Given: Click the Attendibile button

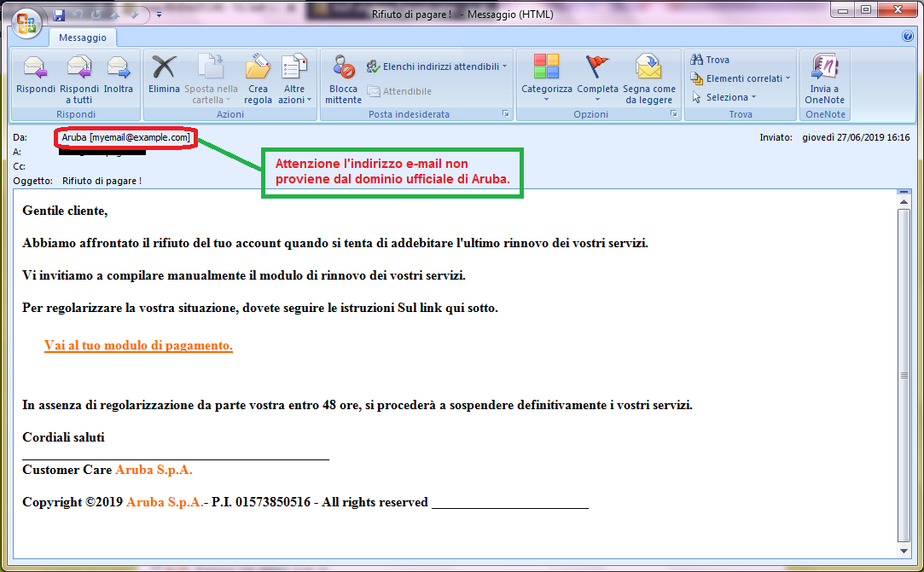Looking at the screenshot, I should click(399, 91).
